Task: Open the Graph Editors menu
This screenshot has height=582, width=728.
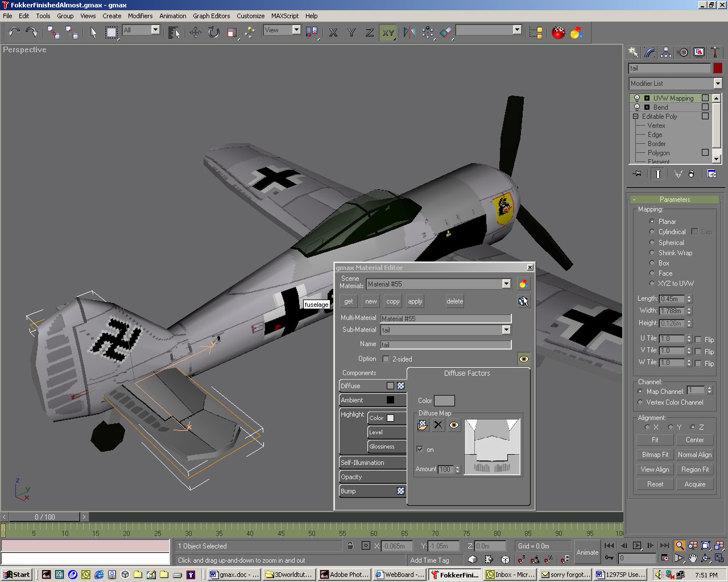Action: (x=211, y=16)
